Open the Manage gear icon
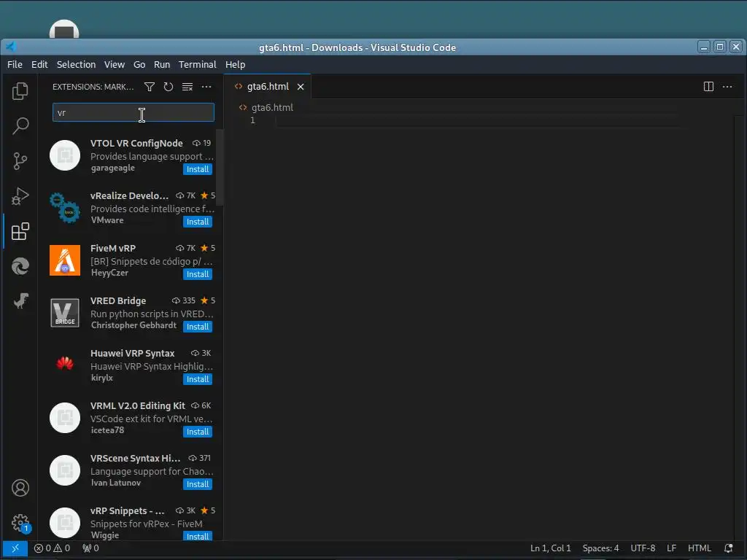The height and width of the screenshot is (560, 747). tap(20, 523)
